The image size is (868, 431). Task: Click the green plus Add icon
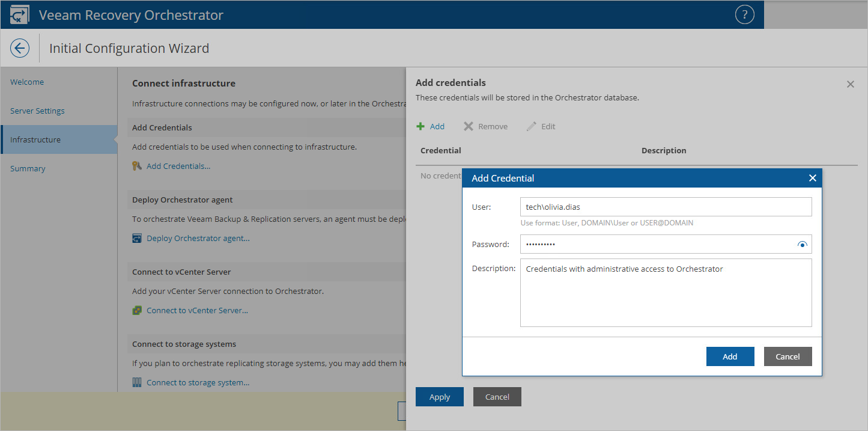point(420,126)
